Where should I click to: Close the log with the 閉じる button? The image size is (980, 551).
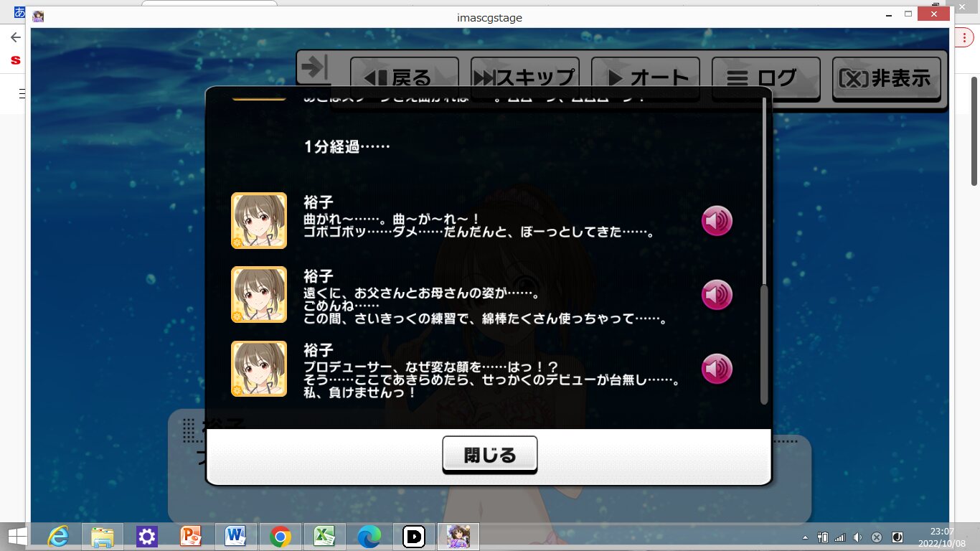[490, 455]
